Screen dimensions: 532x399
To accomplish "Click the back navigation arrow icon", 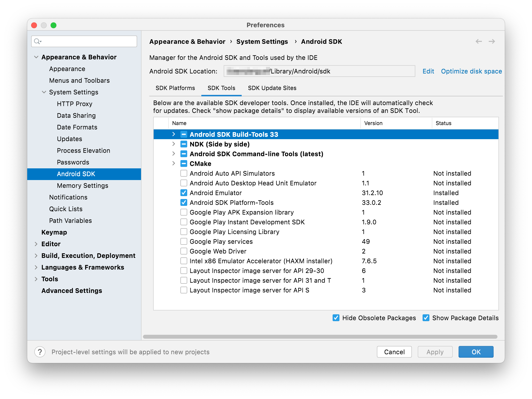I will point(479,41).
